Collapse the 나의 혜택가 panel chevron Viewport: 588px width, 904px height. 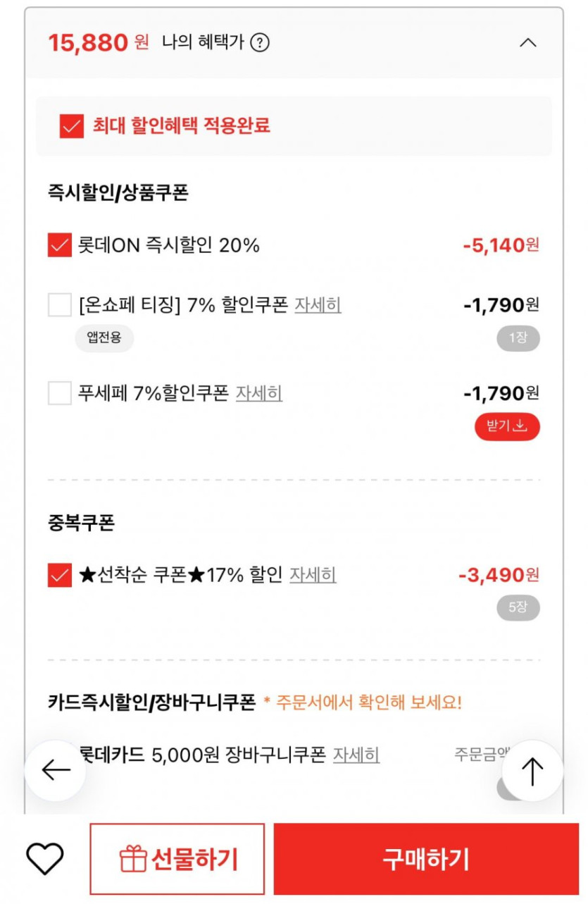click(x=527, y=43)
